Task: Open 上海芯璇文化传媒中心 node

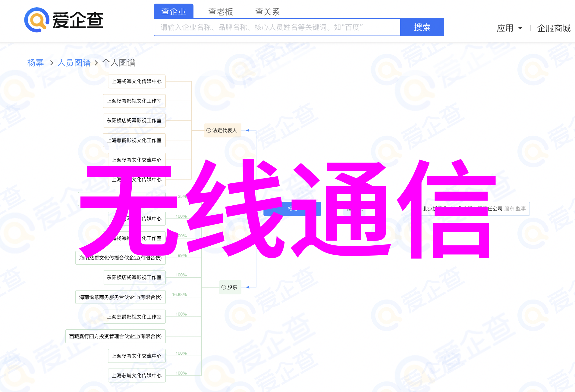Action: [x=137, y=375]
